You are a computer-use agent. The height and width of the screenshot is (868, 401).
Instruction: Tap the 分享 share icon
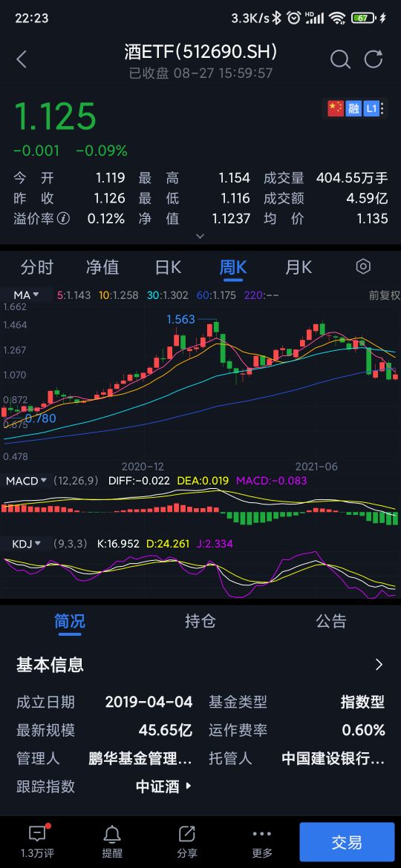pyautogui.click(x=187, y=834)
